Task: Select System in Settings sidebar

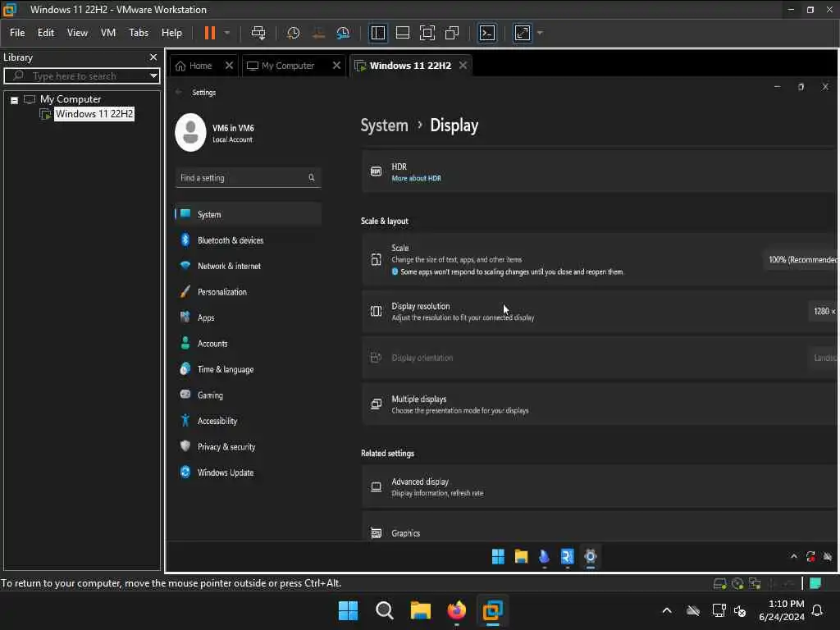Action: click(248, 214)
